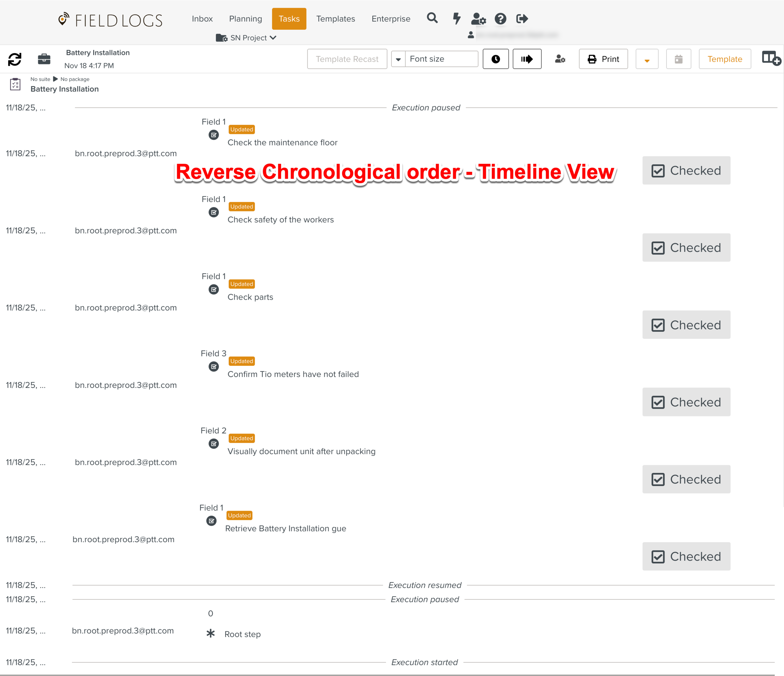
Task: Switch to the Templates tab
Action: pyautogui.click(x=335, y=18)
